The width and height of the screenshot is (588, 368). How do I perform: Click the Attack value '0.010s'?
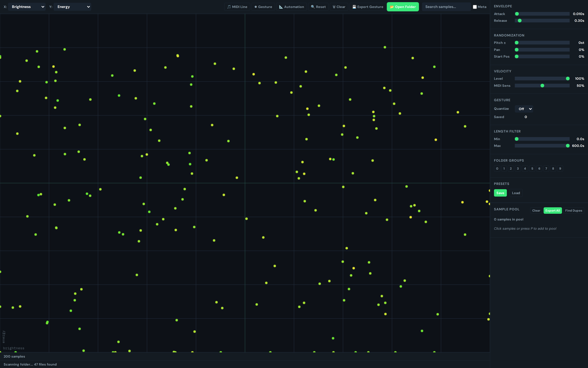pos(578,14)
